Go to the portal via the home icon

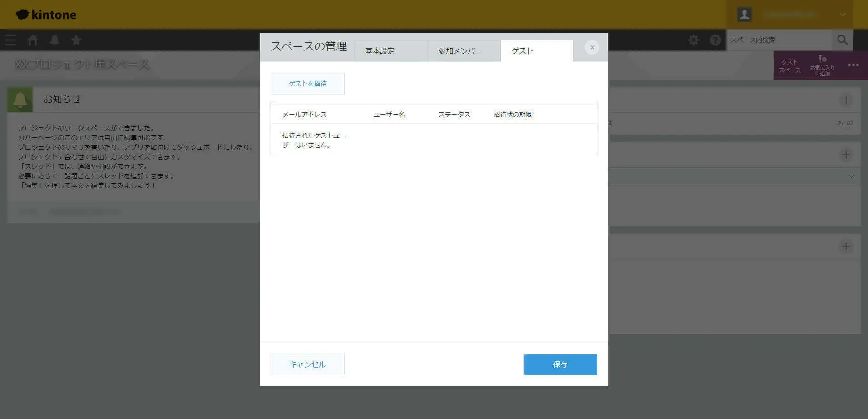(33, 40)
